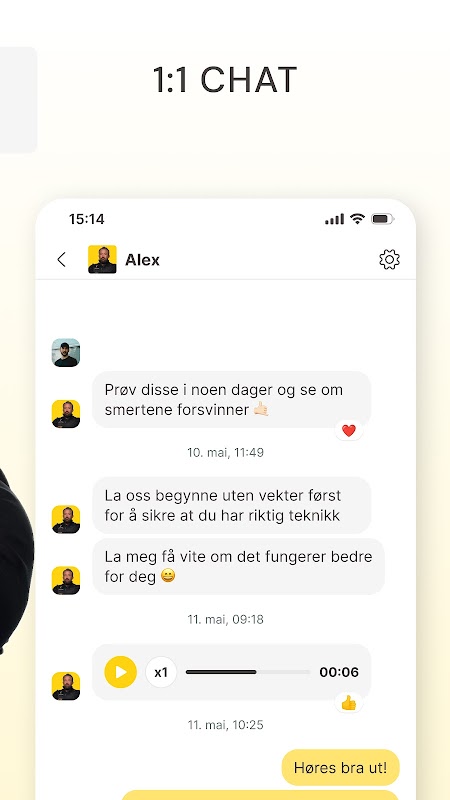
Task: Change playback speed x1 button
Action: click(x=161, y=672)
